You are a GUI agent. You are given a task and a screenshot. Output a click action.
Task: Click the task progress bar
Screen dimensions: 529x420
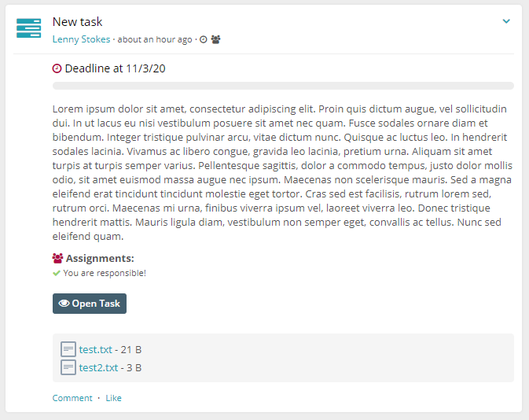(x=283, y=86)
